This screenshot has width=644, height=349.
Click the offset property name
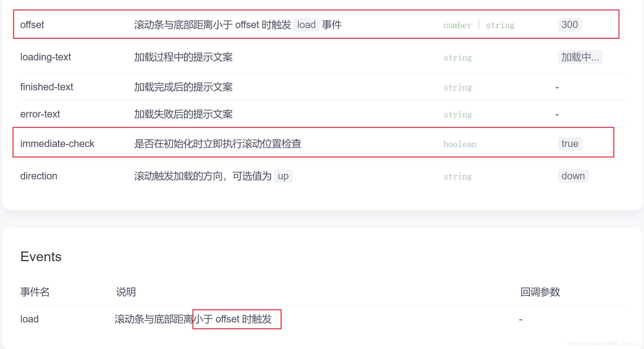coord(32,24)
